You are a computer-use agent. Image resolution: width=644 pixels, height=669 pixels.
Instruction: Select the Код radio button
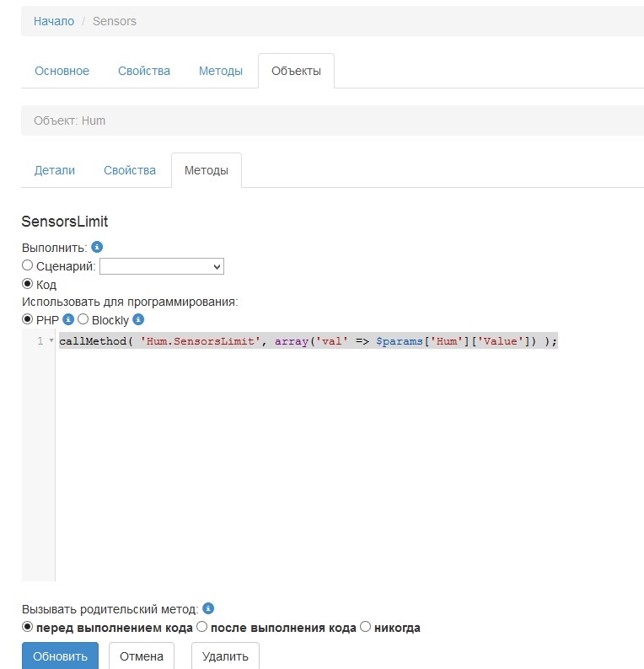pyautogui.click(x=27, y=284)
